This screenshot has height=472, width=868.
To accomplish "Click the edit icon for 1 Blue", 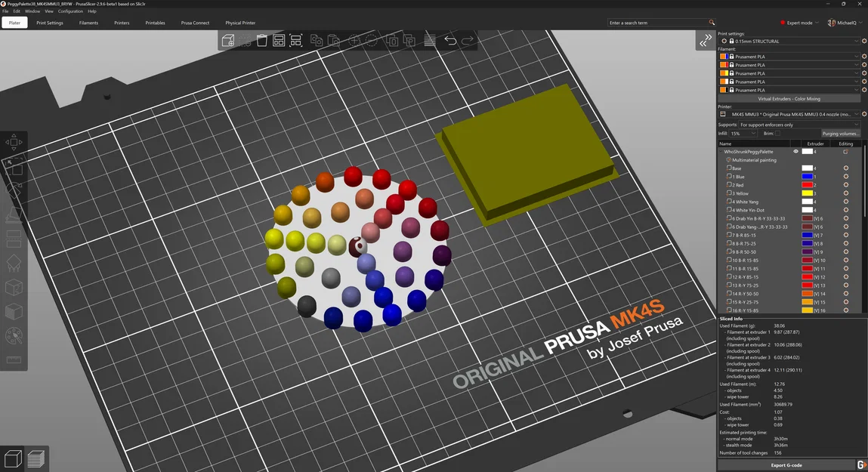I will 846,177.
